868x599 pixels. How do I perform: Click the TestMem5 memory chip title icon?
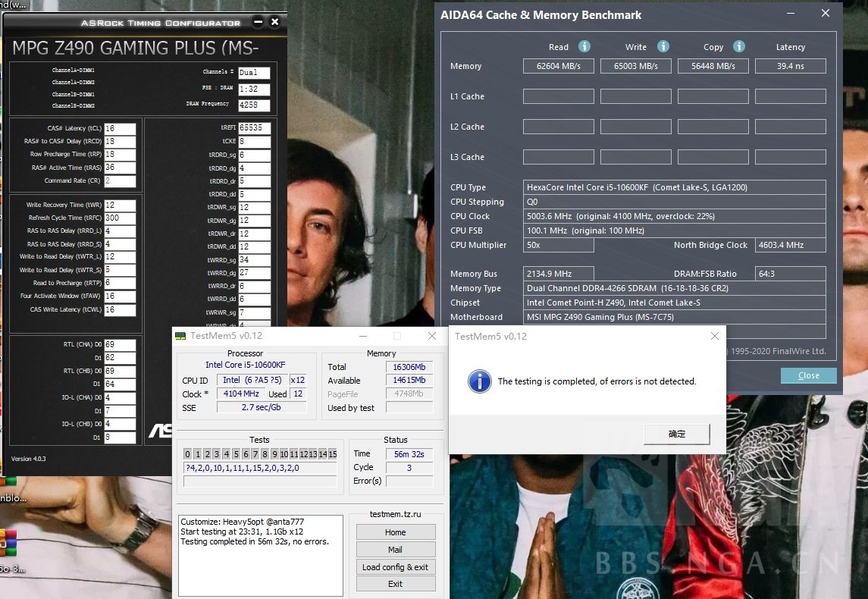(x=180, y=336)
